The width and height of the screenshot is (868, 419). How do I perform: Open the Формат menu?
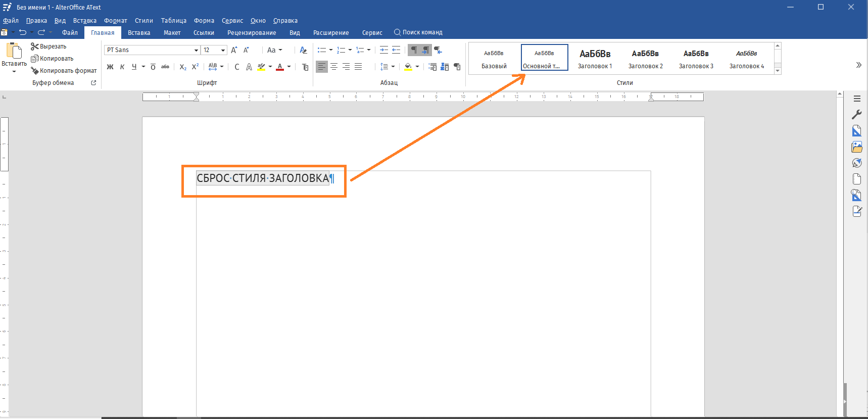116,21
